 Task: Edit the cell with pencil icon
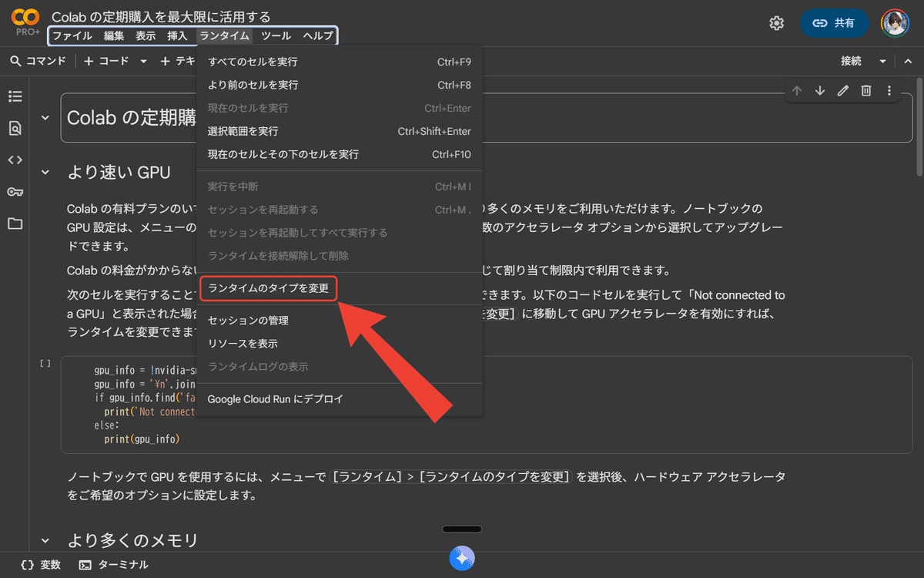[x=843, y=91]
